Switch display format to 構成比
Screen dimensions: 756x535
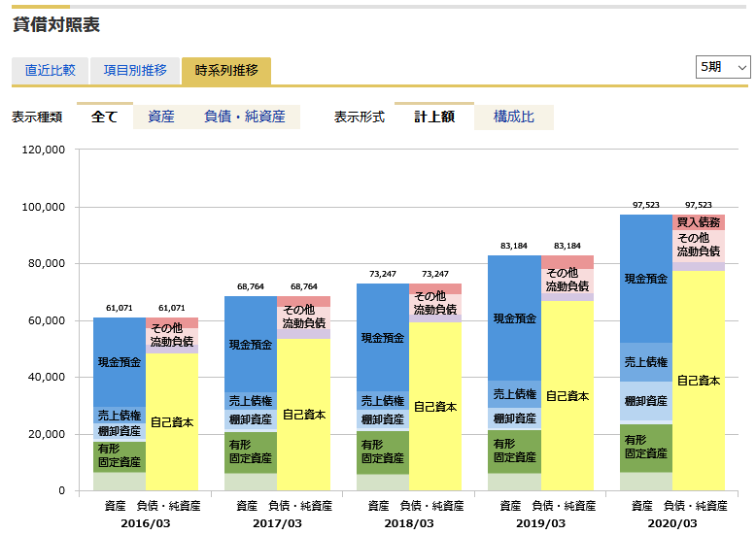514,117
